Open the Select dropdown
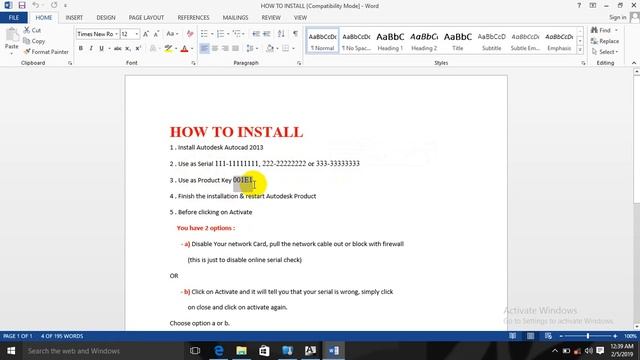Screen dimensions: 640x360 click(605, 52)
